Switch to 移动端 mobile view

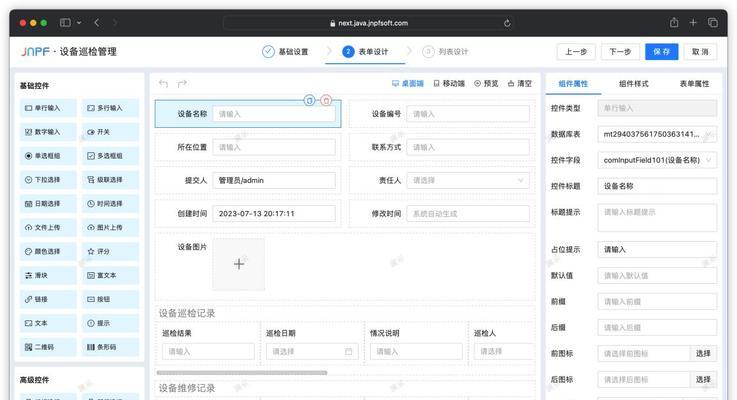tap(449, 84)
